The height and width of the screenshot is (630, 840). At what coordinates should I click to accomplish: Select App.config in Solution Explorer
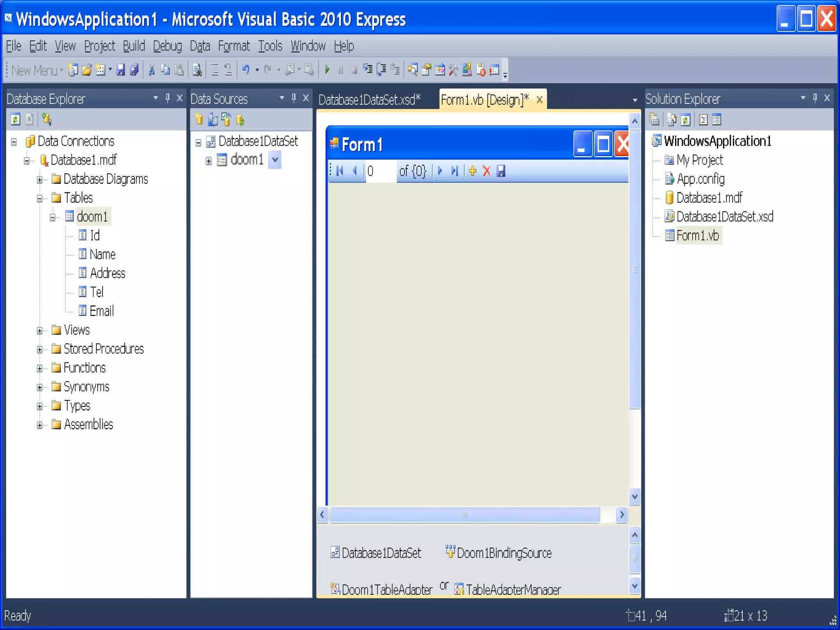point(700,179)
